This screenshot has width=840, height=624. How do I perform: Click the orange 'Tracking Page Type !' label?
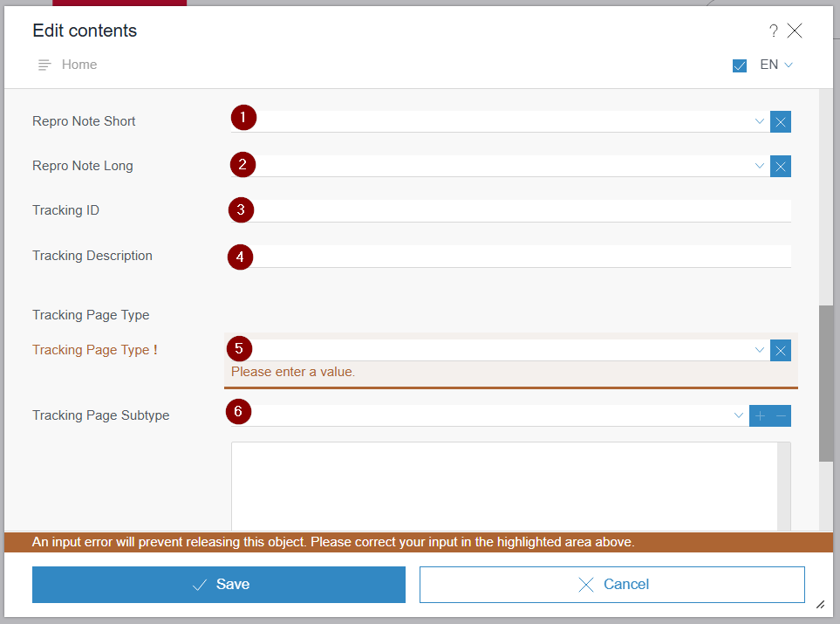pos(95,350)
